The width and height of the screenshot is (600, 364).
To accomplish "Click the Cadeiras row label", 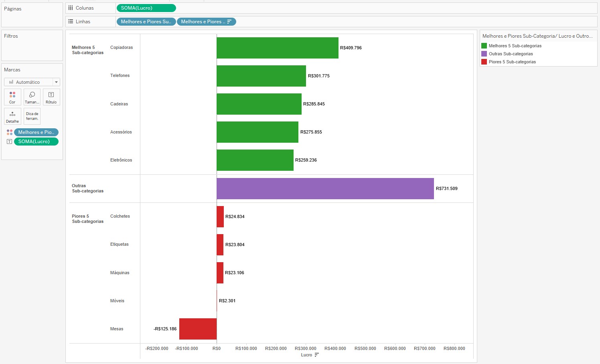I will pos(119,104).
